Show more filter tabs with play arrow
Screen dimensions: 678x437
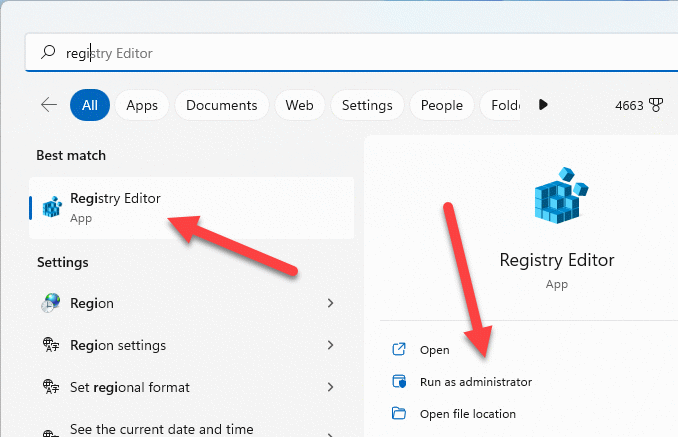click(544, 105)
